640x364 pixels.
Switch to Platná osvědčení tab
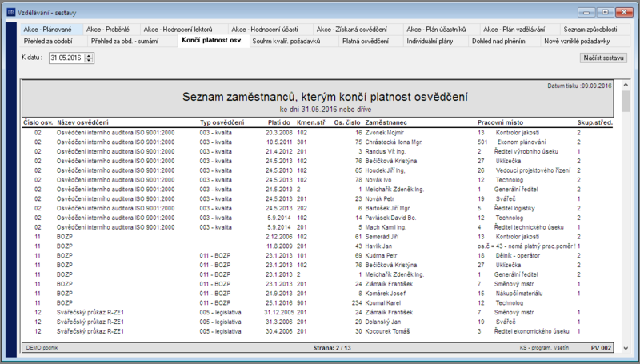[370, 42]
